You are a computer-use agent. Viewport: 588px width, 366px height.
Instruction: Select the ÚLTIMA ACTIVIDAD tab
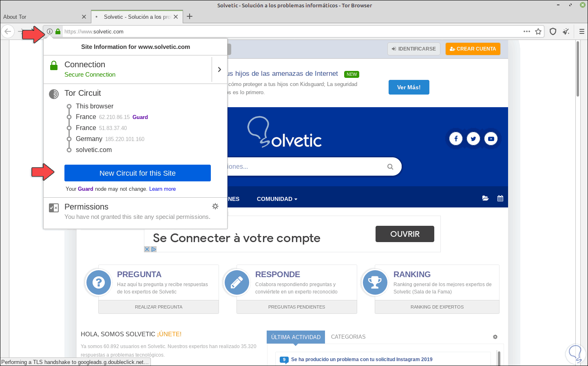coord(296,337)
